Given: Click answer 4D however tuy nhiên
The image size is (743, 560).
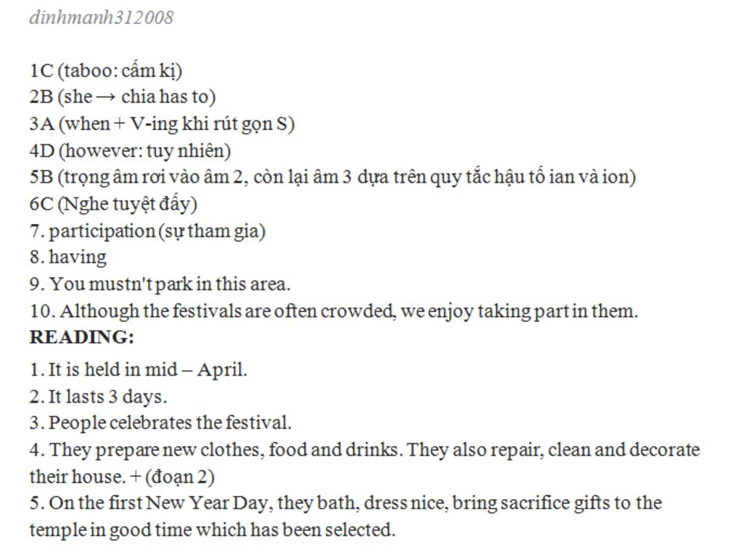Looking at the screenshot, I should (131, 151).
